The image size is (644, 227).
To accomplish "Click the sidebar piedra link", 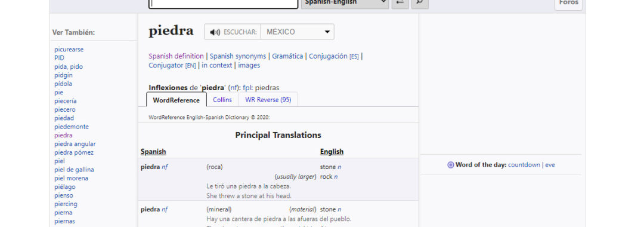I will coord(63,135).
